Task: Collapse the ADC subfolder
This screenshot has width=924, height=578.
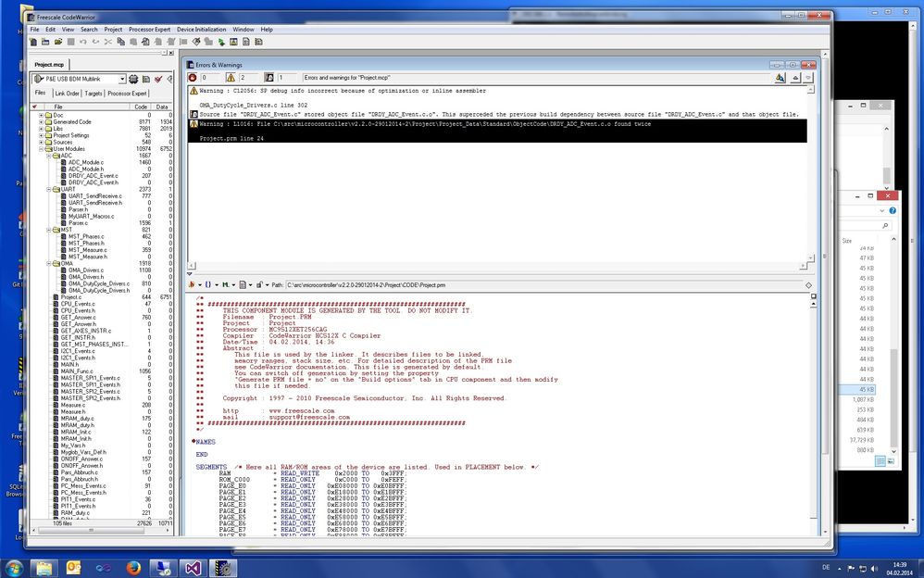Action: pyautogui.click(x=49, y=156)
